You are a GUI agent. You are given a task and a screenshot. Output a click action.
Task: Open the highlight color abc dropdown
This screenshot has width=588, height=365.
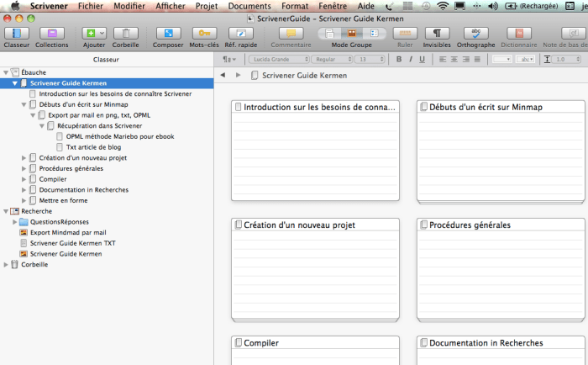point(525,60)
